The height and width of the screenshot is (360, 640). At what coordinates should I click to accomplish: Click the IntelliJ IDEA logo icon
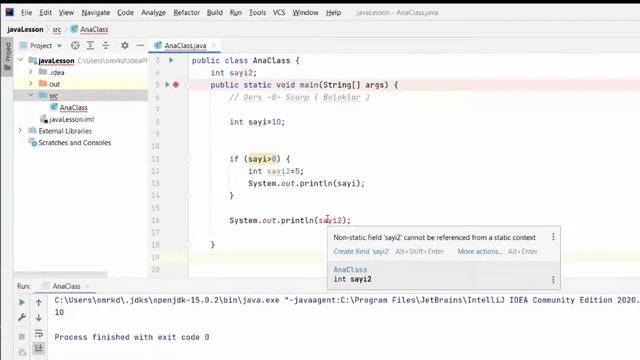(x=9, y=12)
